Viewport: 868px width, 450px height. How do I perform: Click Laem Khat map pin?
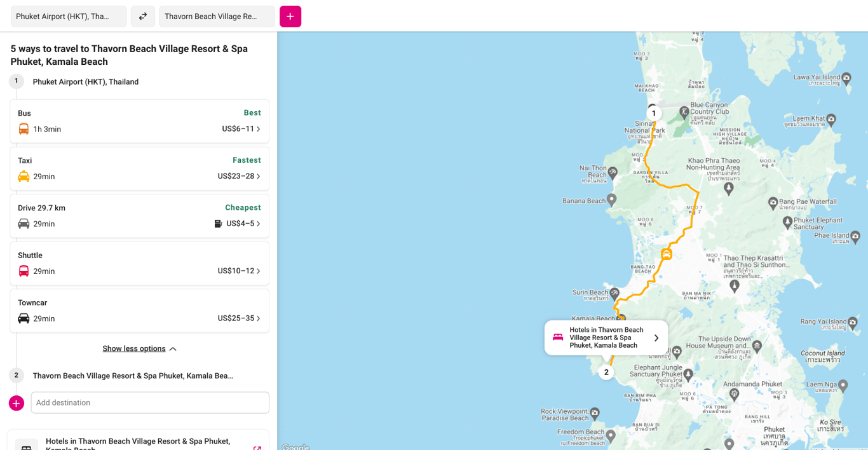pyautogui.click(x=831, y=119)
